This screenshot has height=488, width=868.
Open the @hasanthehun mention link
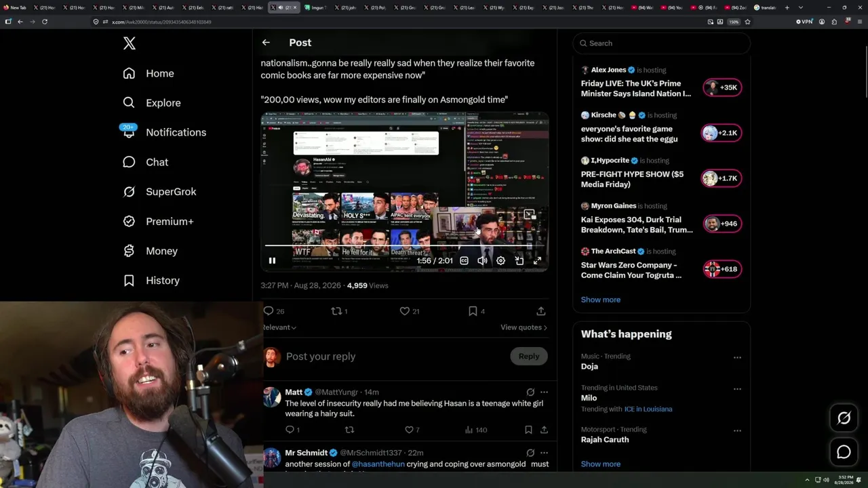point(378,464)
